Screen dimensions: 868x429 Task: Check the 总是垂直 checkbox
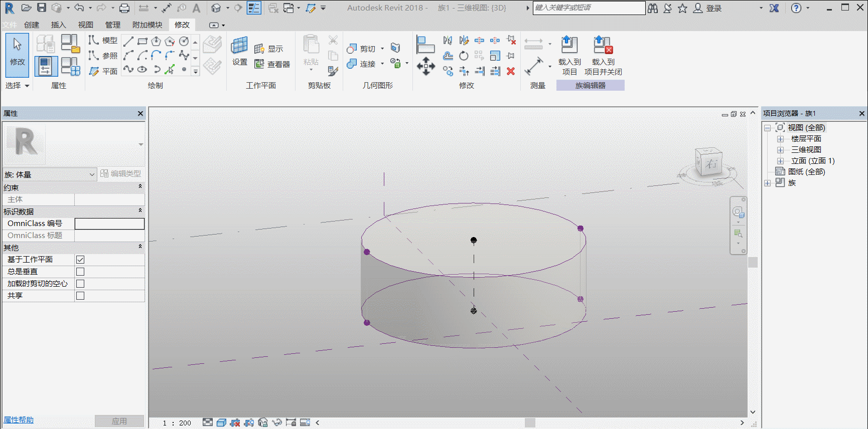click(80, 272)
